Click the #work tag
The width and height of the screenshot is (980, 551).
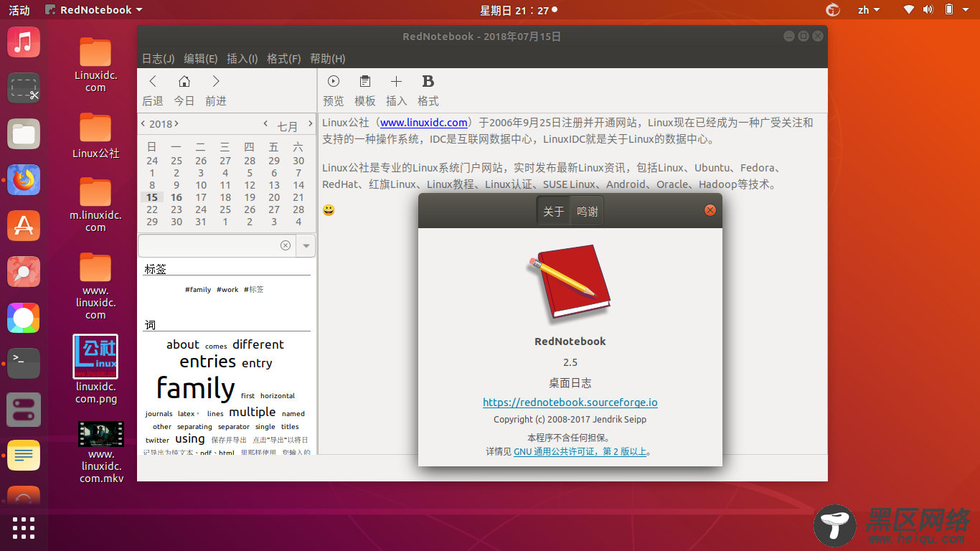click(x=227, y=290)
